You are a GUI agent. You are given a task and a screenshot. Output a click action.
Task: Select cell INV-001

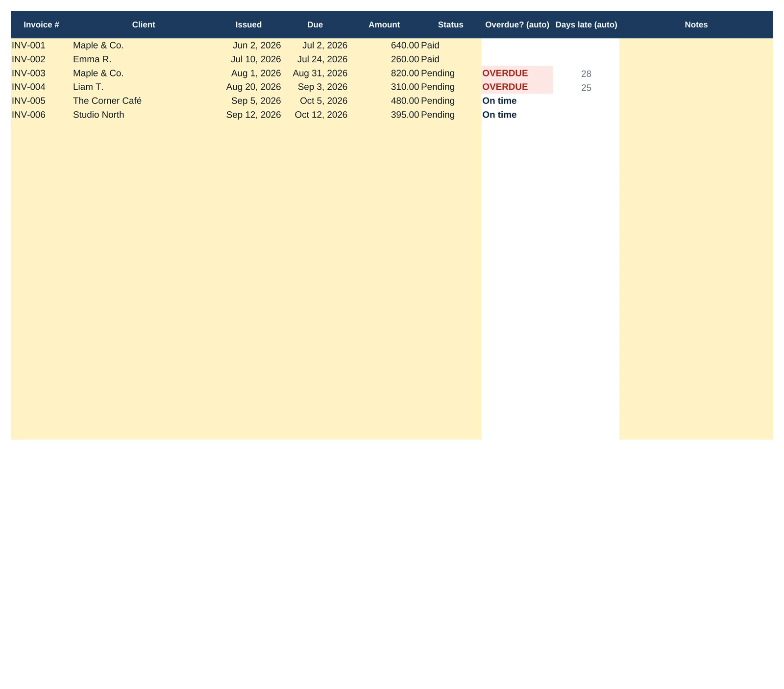click(x=42, y=46)
